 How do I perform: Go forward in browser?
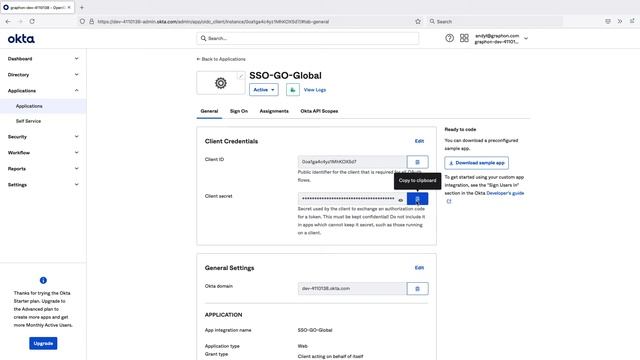[20, 21]
